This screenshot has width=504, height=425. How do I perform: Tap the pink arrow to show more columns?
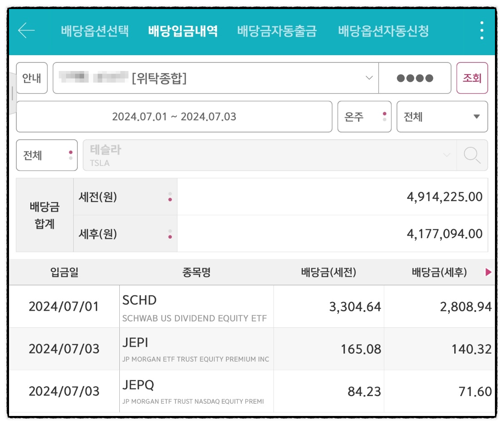pyautogui.click(x=488, y=272)
